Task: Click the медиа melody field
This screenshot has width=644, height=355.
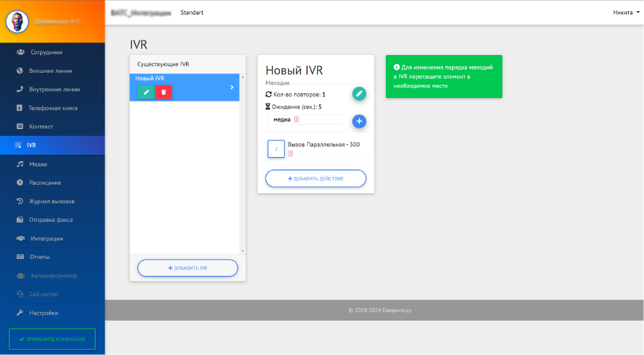Action: 306,119
